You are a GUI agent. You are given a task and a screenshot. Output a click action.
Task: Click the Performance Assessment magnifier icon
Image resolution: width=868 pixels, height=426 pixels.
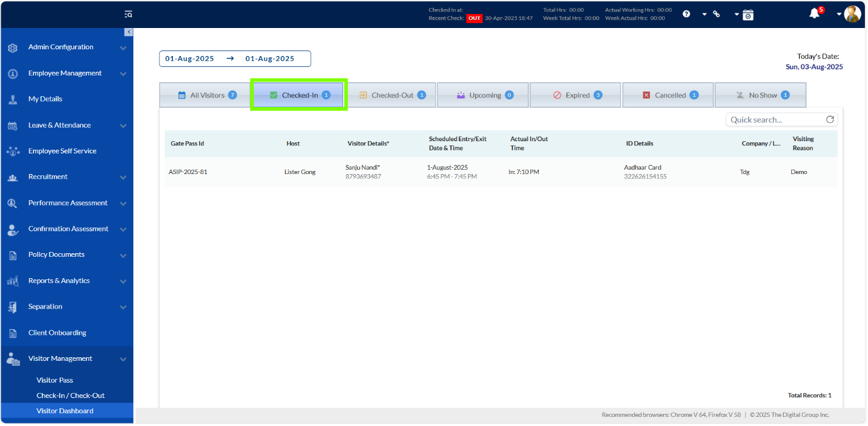tap(13, 203)
